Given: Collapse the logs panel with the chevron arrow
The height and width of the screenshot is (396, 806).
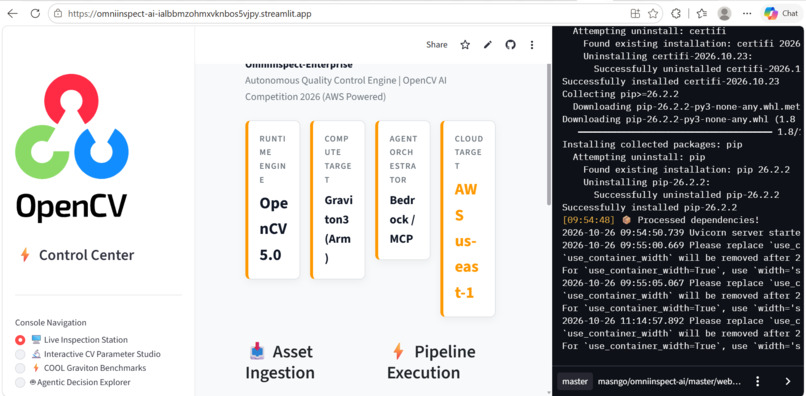Looking at the screenshot, I should [787, 381].
